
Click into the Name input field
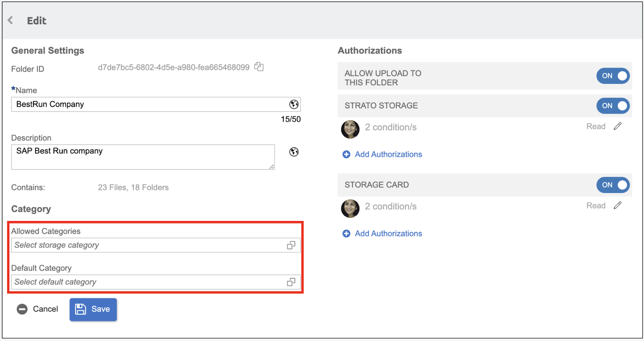(149, 105)
